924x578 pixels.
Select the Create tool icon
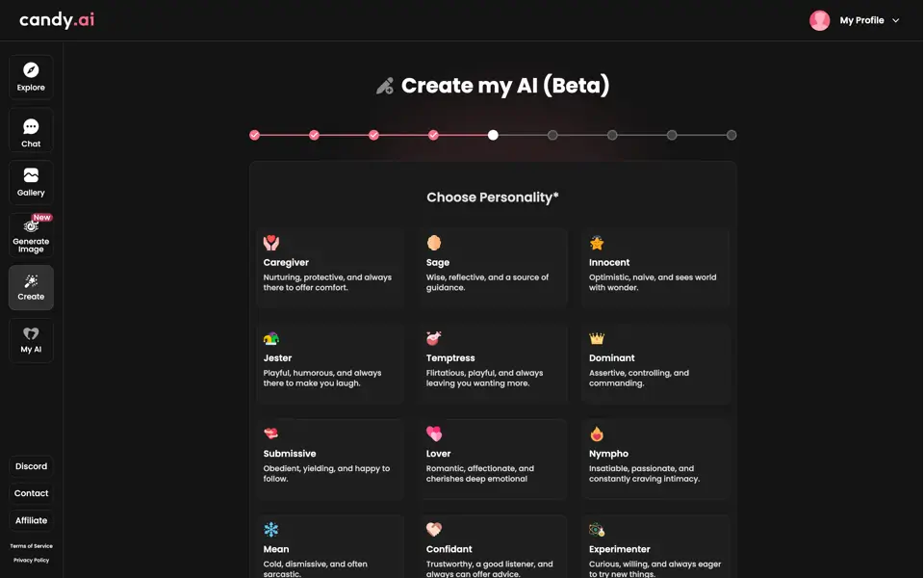click(31, 287)
